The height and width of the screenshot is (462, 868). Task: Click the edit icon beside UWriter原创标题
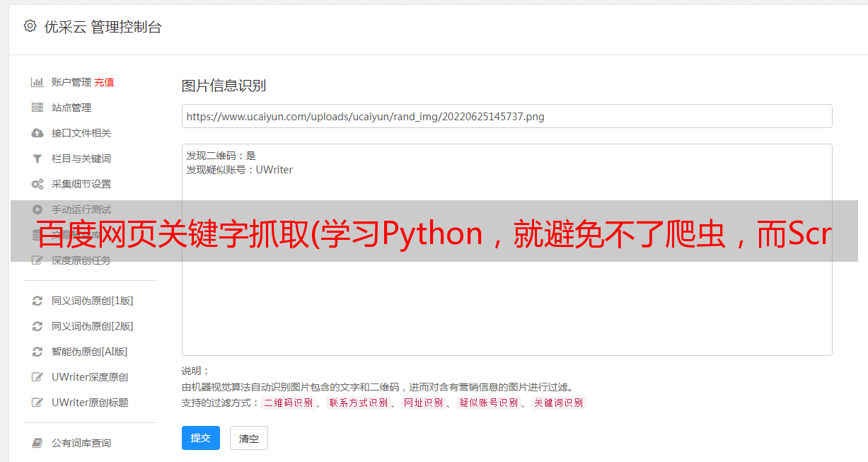37,403
